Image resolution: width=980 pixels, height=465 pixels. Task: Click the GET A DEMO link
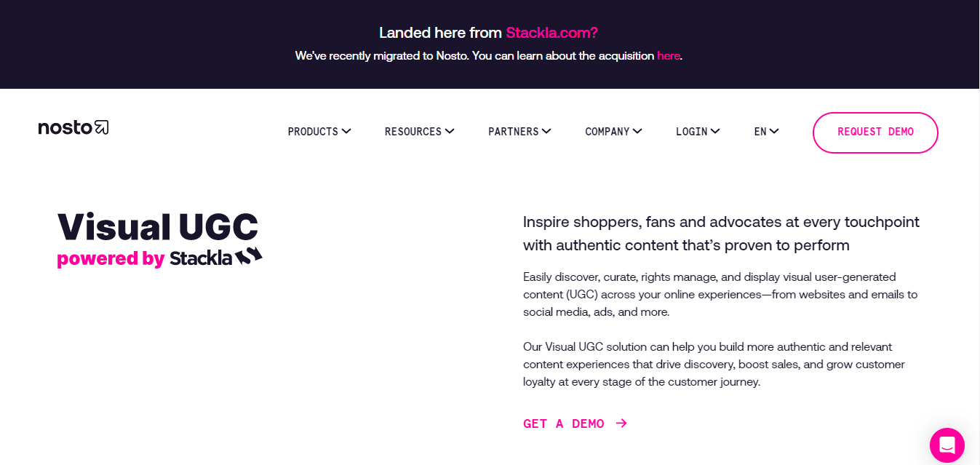tap(564, 423)
